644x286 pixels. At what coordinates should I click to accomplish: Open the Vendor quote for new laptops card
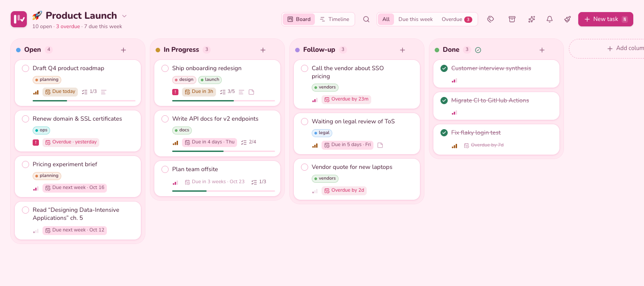(357, 179)
